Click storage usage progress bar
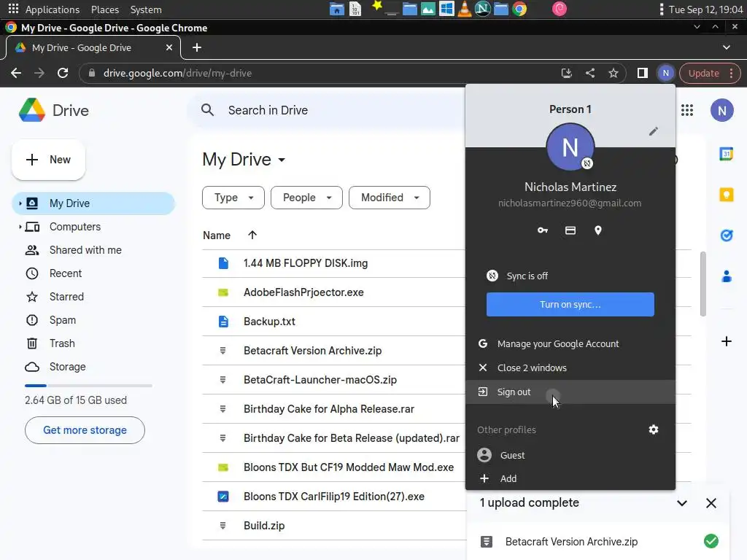This screenshot has width=747, height=560. (x=88, y=386)
